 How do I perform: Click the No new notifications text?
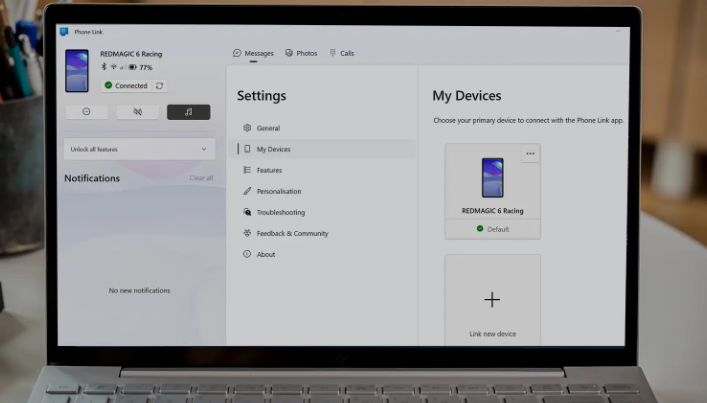[x=139, y=291]
